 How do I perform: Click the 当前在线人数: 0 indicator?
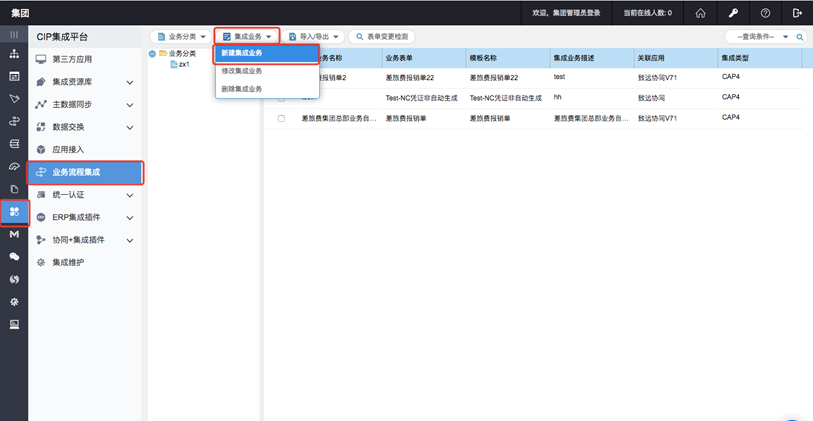pyautogui.click(x=648, y=13)
